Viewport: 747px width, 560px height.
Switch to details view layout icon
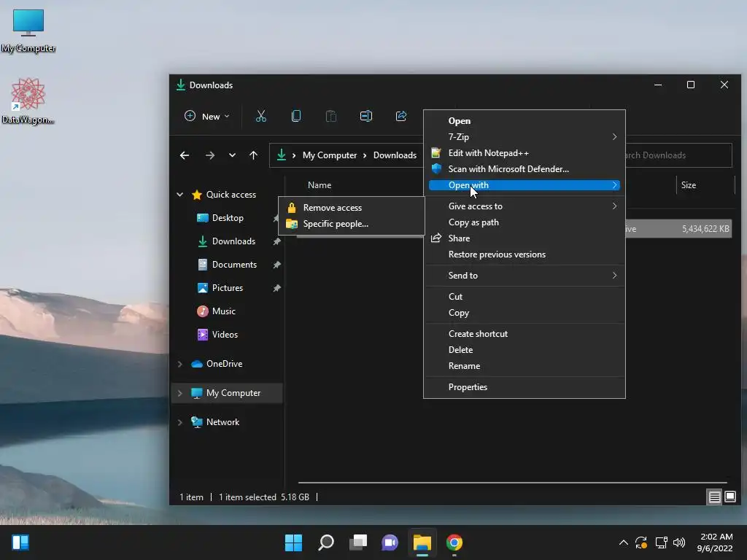(x=714, y=497)
